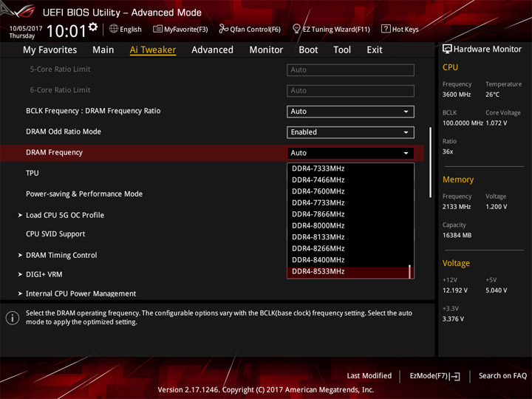The image size is (532, 399).
Task: Go to the Boot tab
Action: tap(308, 50)
